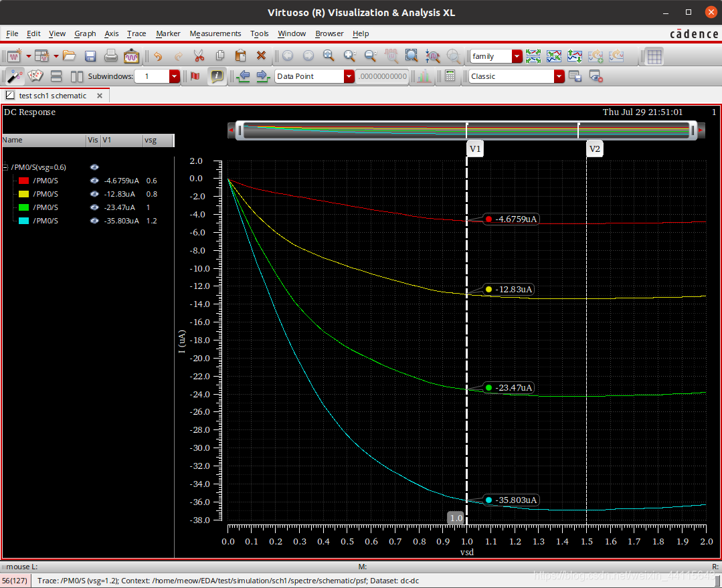722x588 pixels.
Task: Open the Browser menu
Action: (x=329, y=33)
